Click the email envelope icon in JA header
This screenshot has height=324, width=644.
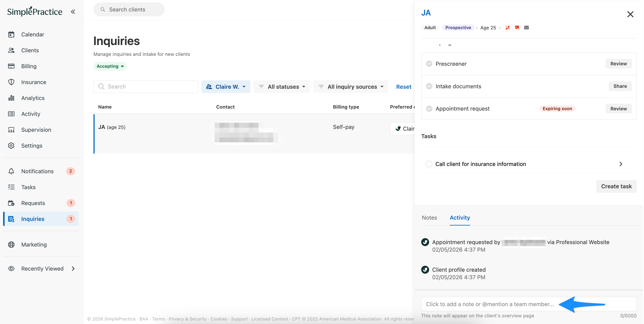526,28
